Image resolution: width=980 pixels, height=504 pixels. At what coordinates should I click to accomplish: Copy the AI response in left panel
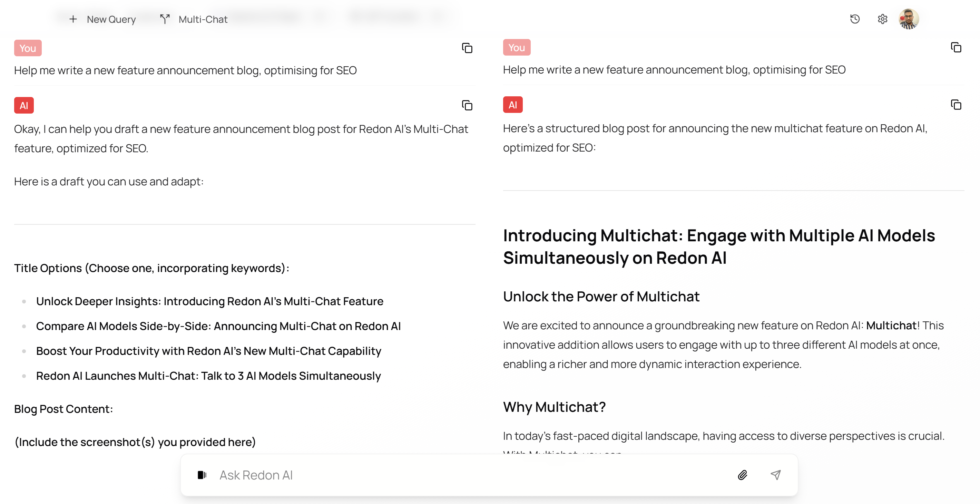tap(467, 105)
